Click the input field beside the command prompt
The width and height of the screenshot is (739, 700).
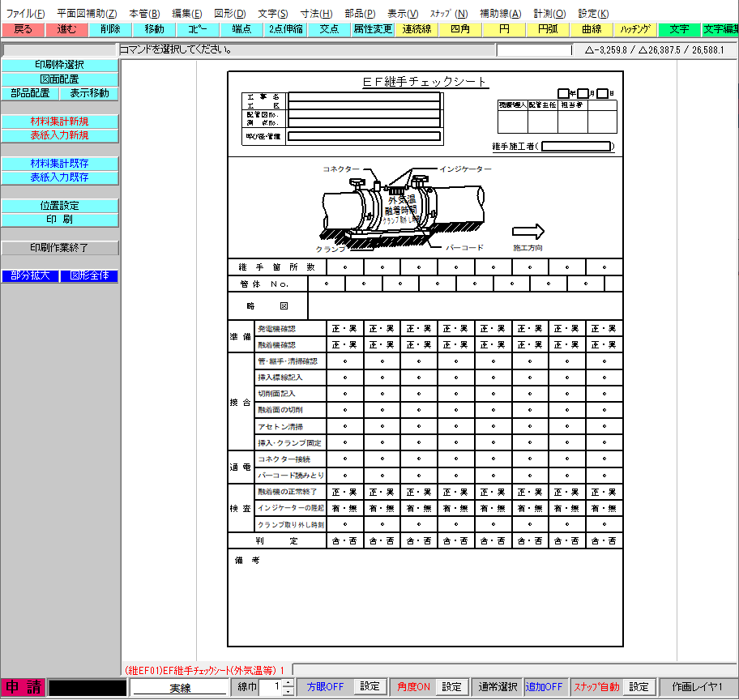[535, 50]
